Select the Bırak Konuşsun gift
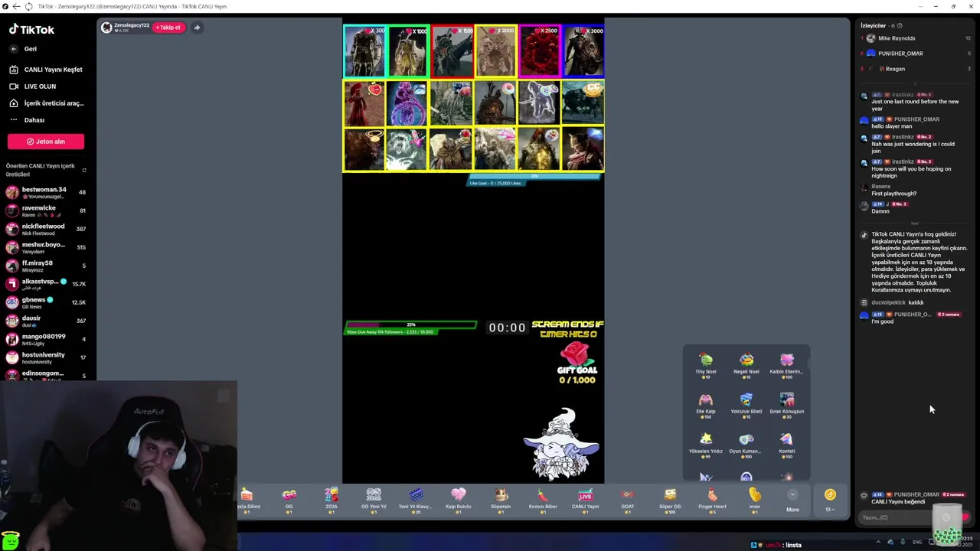Screen dimensions: 980x551 coord(786,406)
